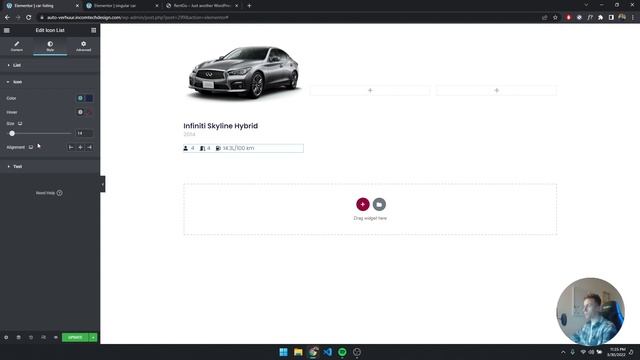Bookmark this page with star icon
Viewport: 640px width, 360px height.
(x=555, y=18)
